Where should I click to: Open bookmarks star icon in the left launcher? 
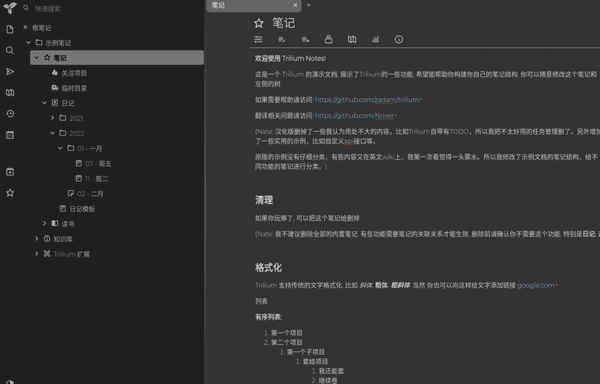(10, 193)
